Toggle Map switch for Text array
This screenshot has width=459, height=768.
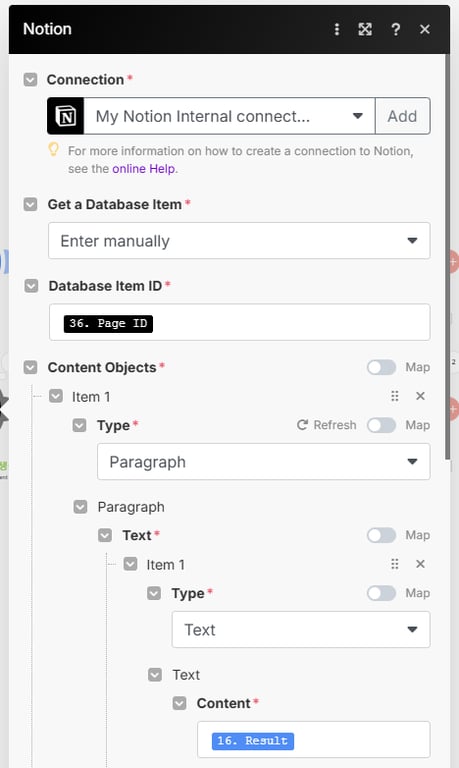pyautogui.click(x=381, y=535)
